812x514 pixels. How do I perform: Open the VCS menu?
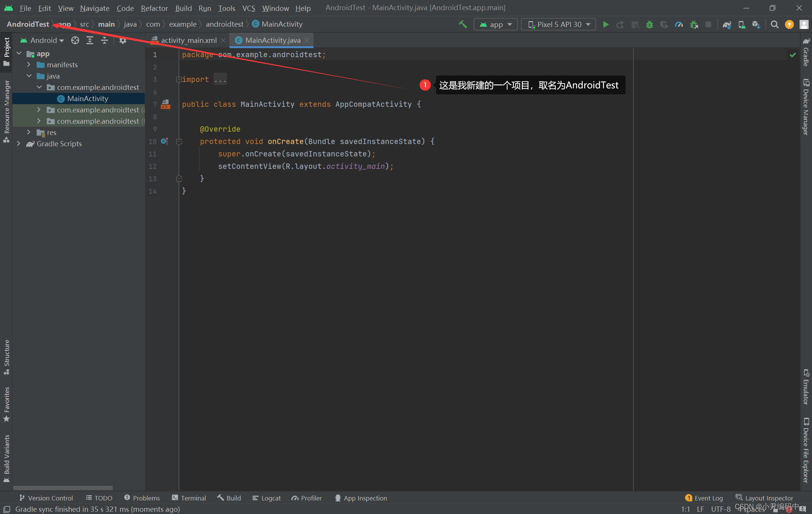click(248, 8)
